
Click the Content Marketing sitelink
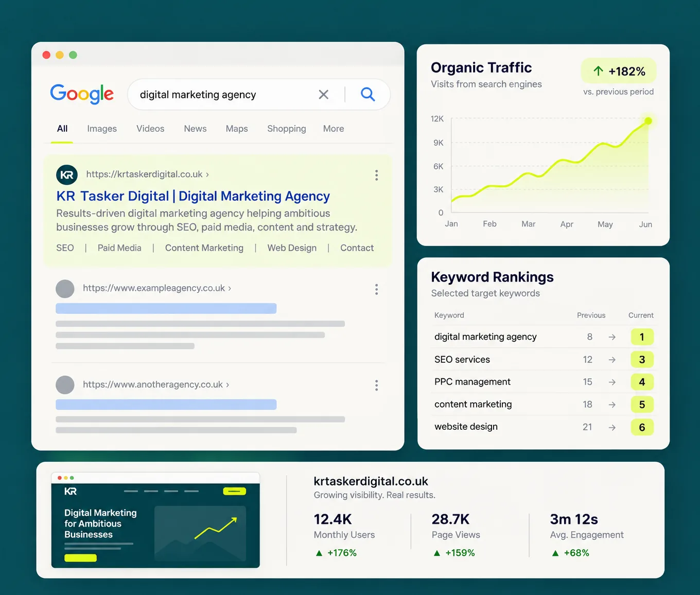[204, 248]
